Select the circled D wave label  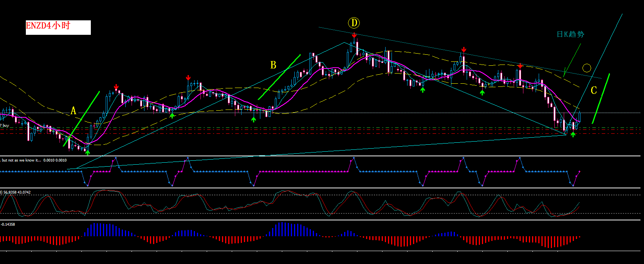[x=354, y=23]
